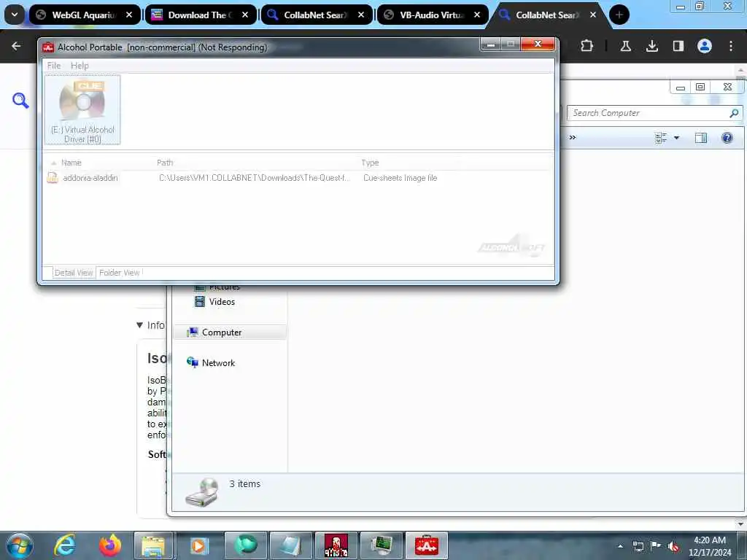Launch Firefox from taskbar
Viewport: 747px width, 560px height.
[110, 545]
